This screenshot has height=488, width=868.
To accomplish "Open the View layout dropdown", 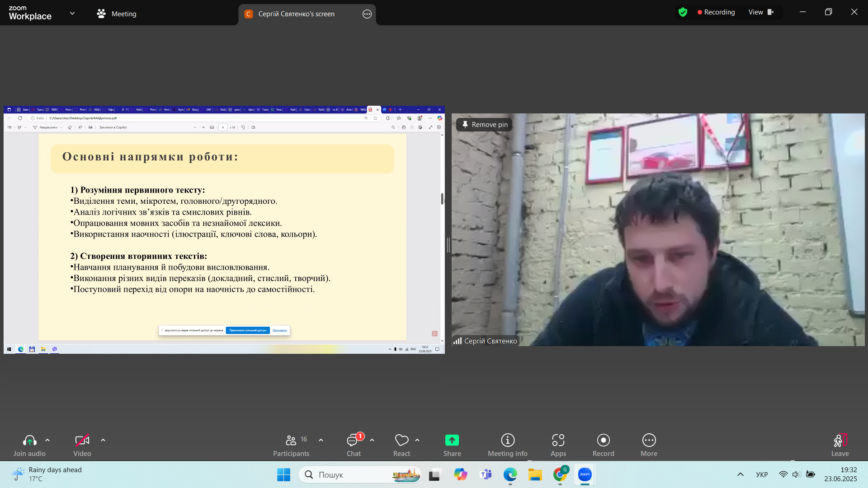I will click(761, 12).
